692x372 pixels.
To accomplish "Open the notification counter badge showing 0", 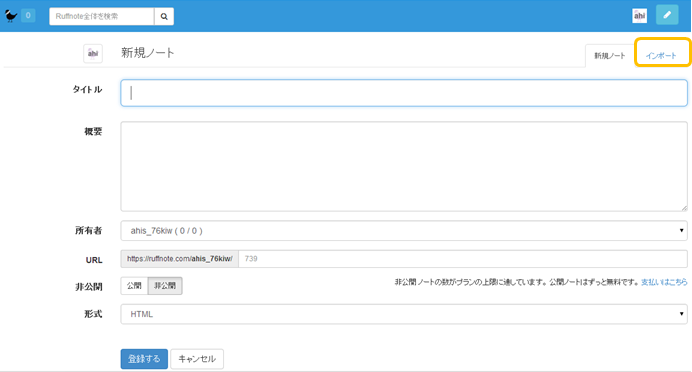I will coord(28,15).
